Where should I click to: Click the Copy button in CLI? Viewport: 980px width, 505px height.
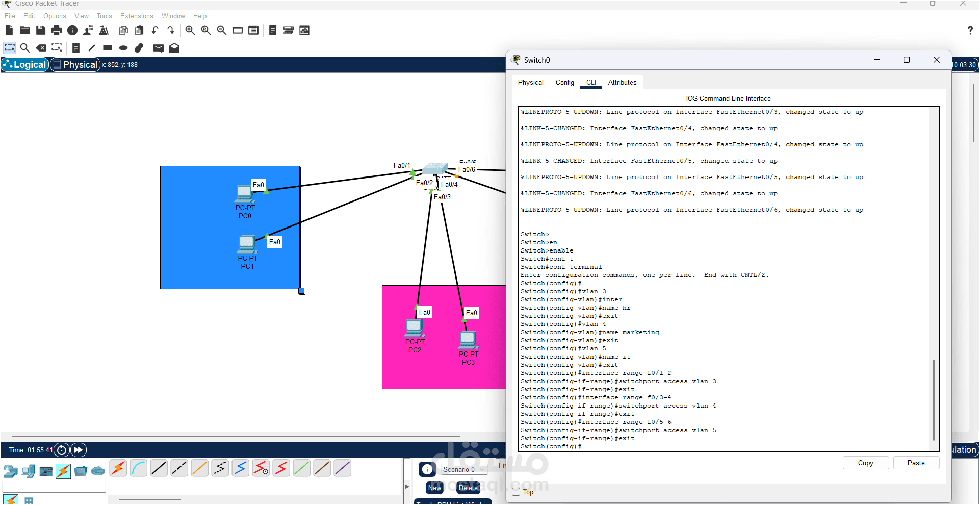coord(866,463)
